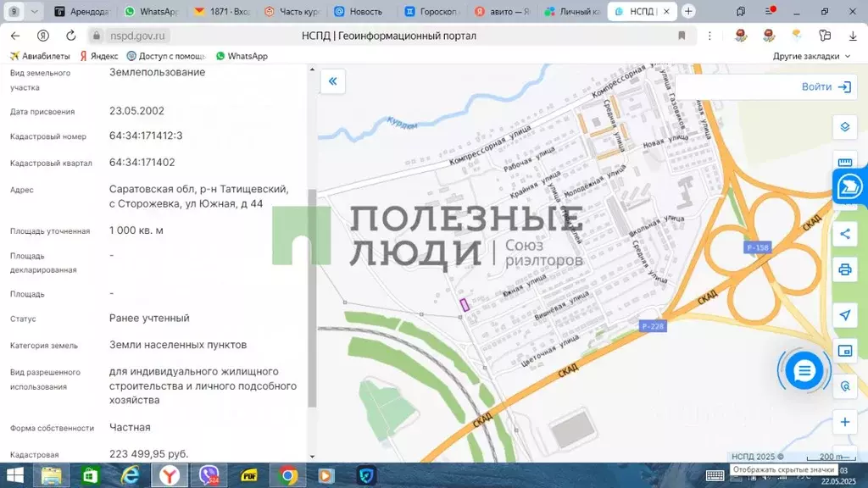
Task: Open WhatsApp bookmark
Action: coord(242,56)
